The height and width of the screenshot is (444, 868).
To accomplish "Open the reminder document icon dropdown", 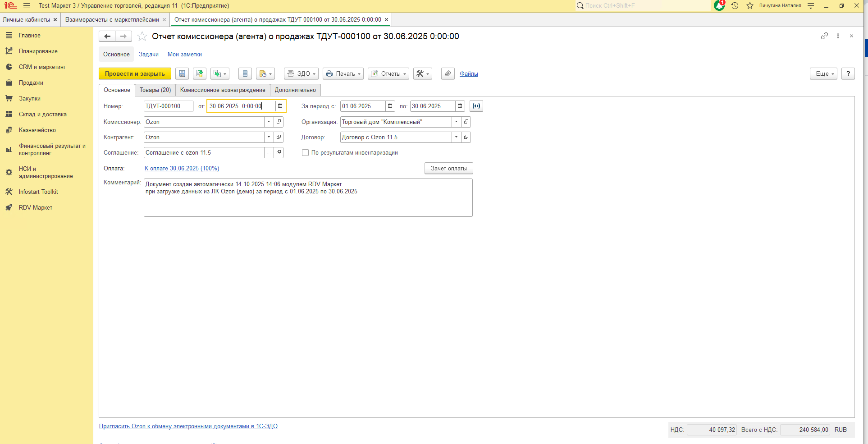I will click(x=265, y=73).
